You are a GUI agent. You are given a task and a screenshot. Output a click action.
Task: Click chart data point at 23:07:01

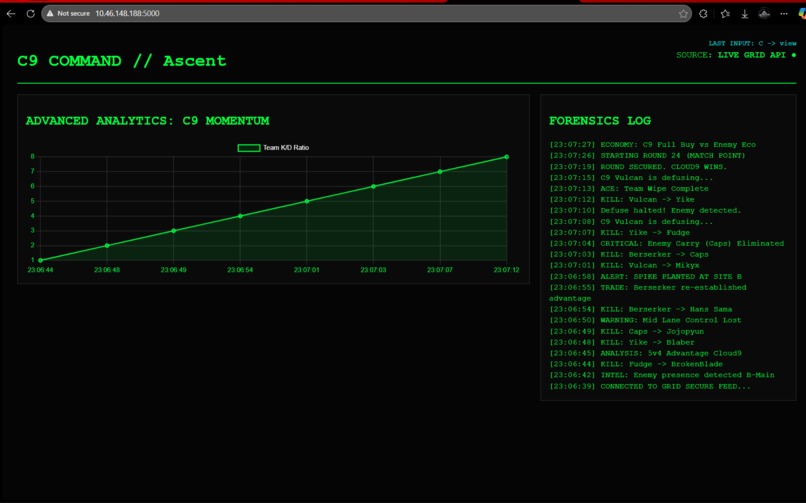click(307, 201)
